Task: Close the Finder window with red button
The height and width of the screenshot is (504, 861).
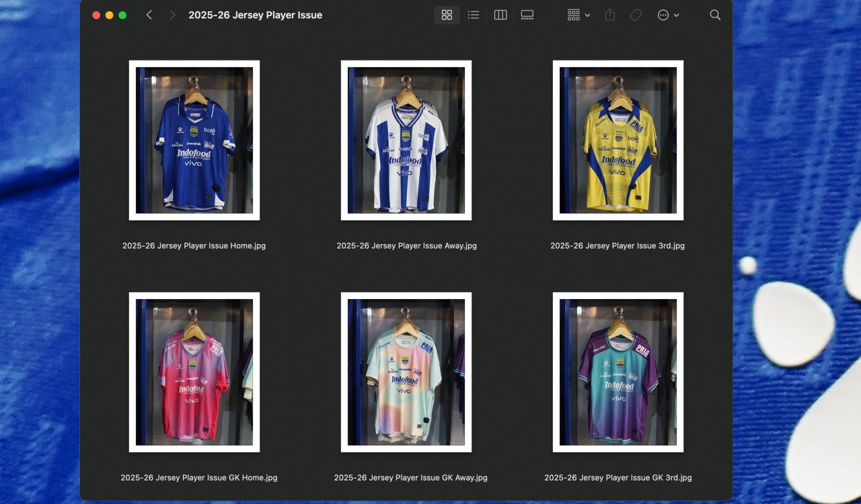Action: (x=96, y=15)
